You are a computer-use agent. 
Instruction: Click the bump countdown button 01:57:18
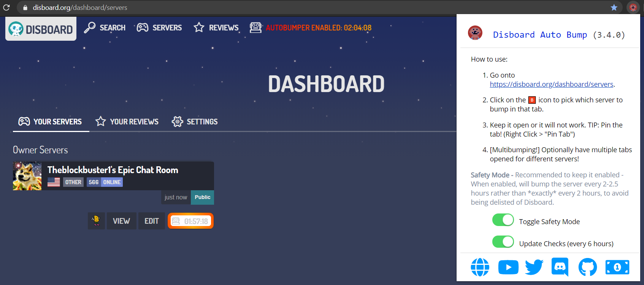[x=190, y=221]
